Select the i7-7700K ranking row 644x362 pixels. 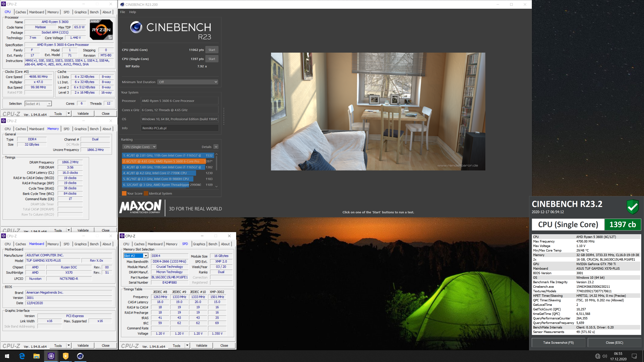[x=168, y=173]
